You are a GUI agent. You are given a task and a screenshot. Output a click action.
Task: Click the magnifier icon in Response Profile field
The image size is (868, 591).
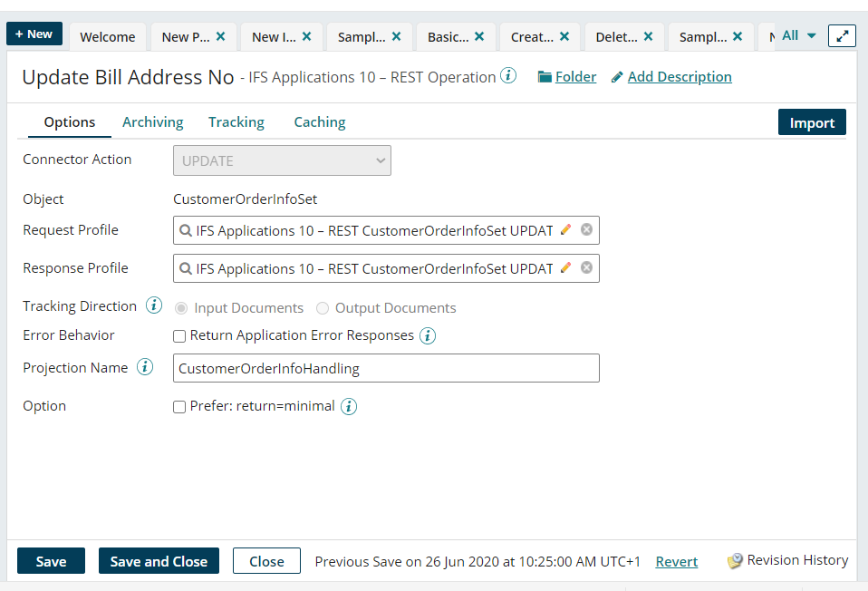(184, 268)
